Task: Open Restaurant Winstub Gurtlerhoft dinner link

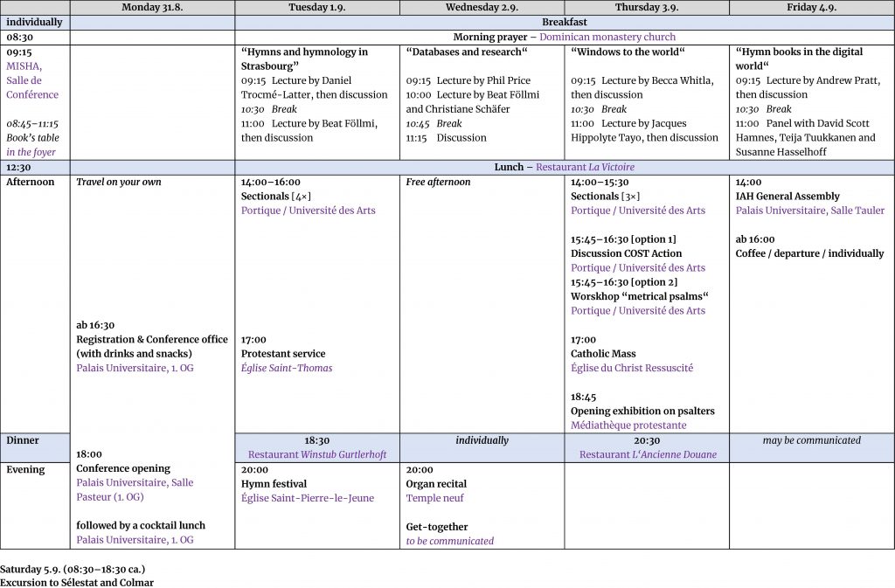Action: [x=317, y=454]
